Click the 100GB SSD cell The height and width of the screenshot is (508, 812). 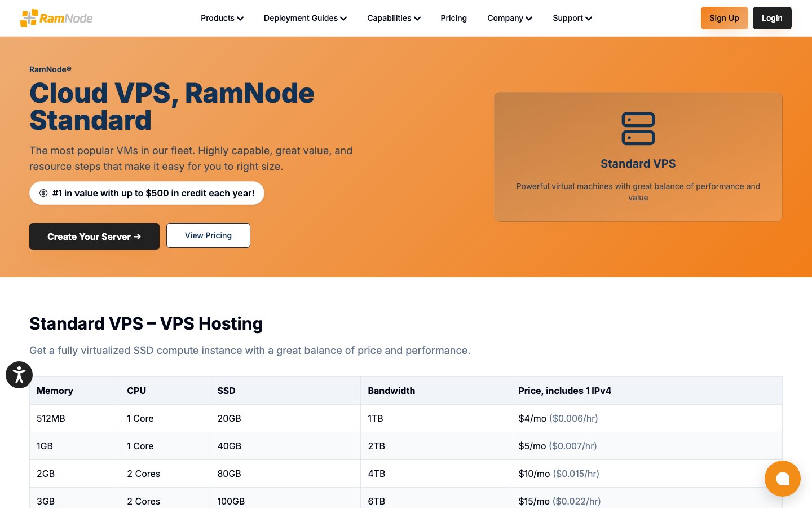coord(285,499)
